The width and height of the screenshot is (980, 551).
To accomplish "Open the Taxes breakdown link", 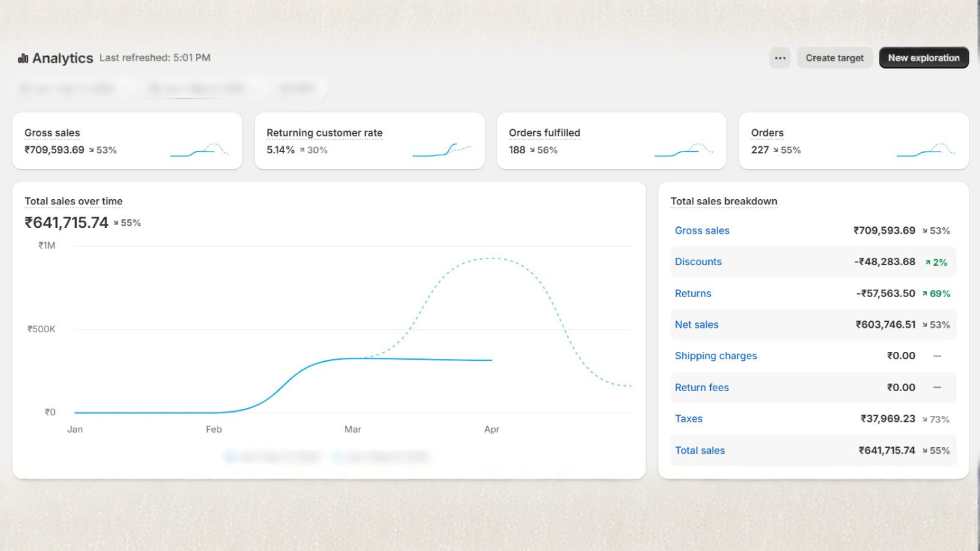I will 689,419.
